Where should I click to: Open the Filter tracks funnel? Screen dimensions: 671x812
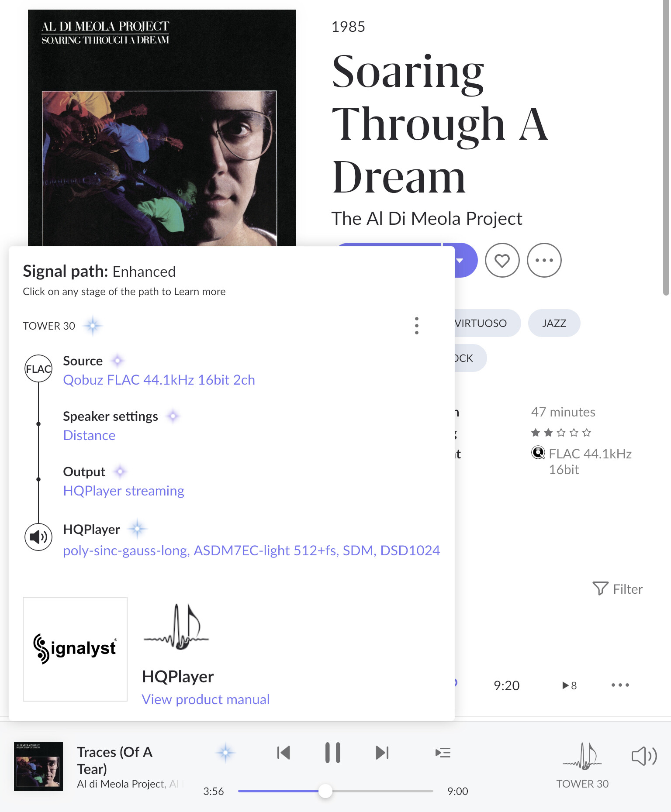[617, 589]
